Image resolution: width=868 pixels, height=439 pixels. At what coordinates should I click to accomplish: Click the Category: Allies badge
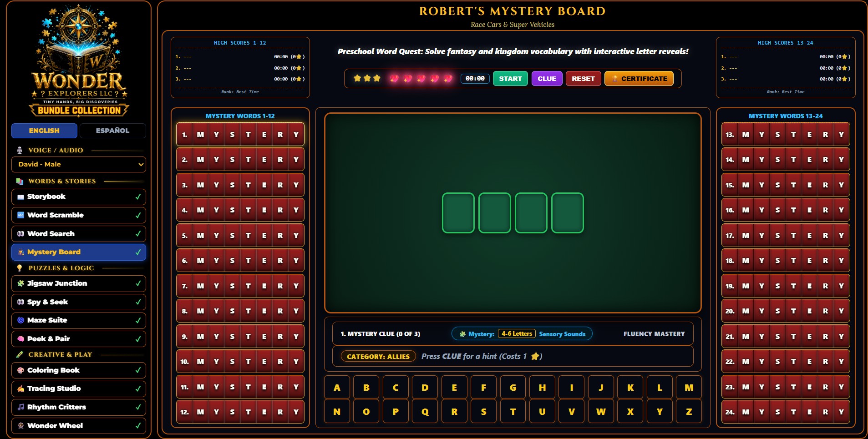[x=378, y=357]
